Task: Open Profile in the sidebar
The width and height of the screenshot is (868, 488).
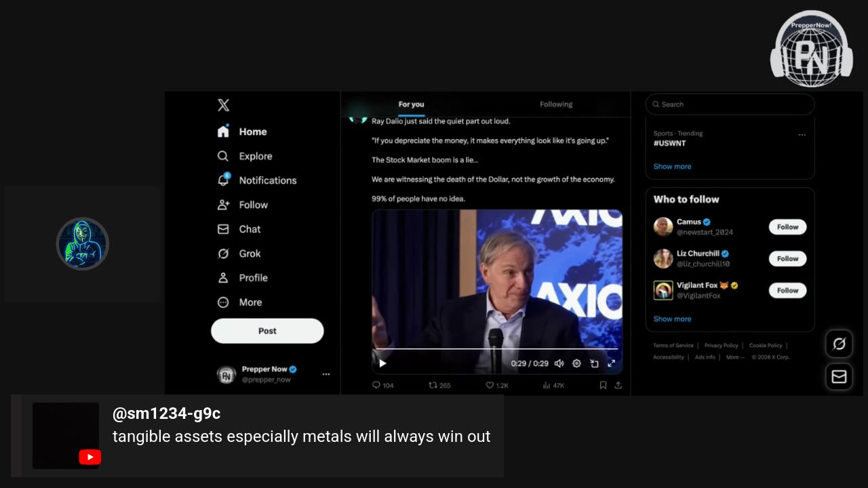Action: [242, 278]
